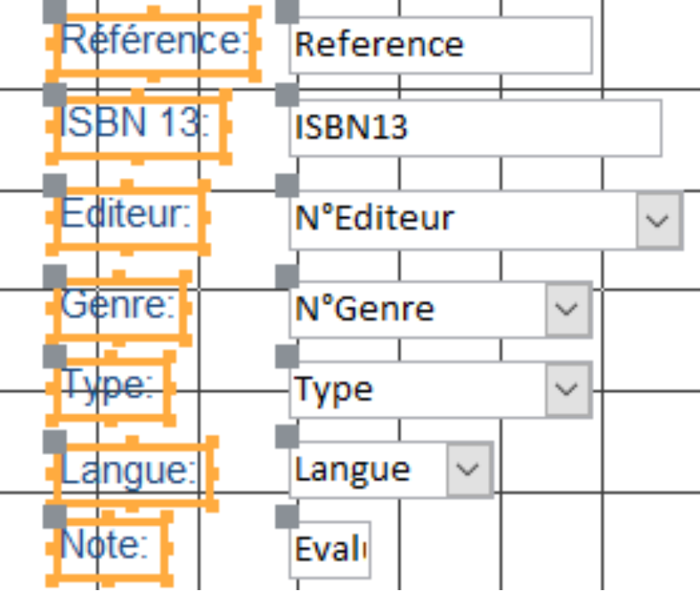The height and width of the screenshot is (591, 700).
Task: Click the move handle of N°Editeur combo
Action: [x=287, y=186]
